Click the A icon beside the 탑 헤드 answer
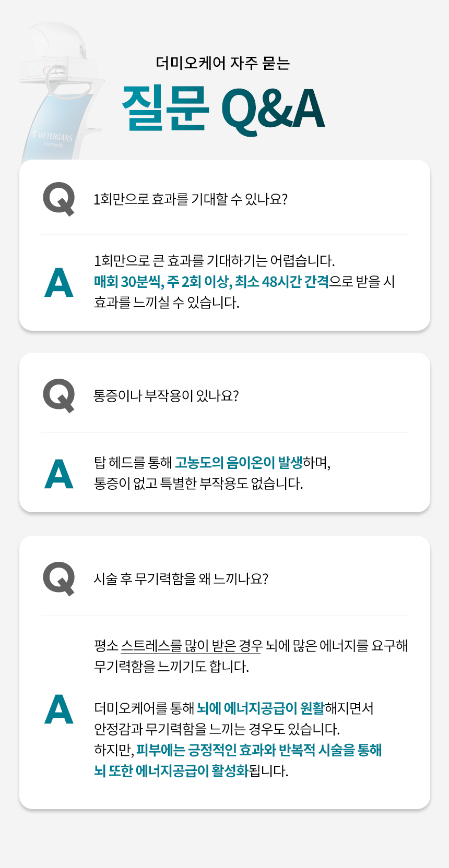The image size is (449, 868). 59,474
